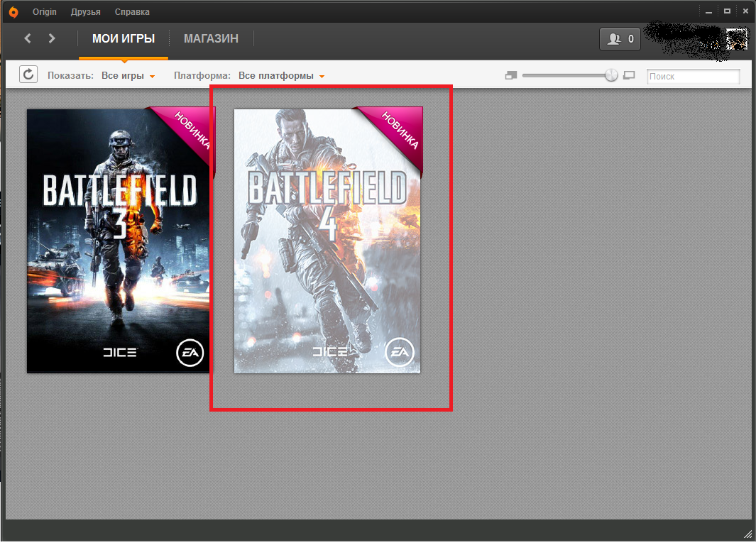This screenshot has height=545, width=756.
Task: Click the tile size slider handle
Action: [611, 75]
